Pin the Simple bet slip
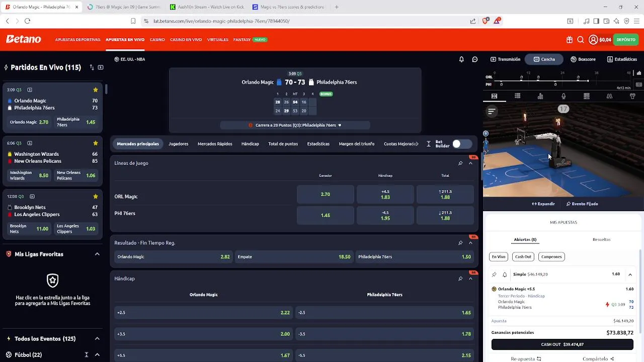644x362 pixels. click(494, 275)
